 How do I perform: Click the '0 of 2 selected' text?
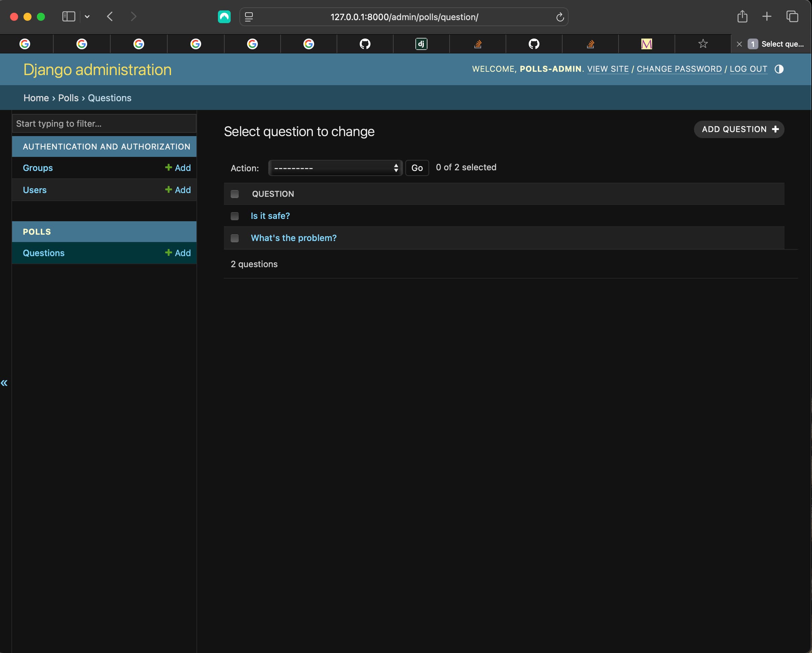coord(466,168)
